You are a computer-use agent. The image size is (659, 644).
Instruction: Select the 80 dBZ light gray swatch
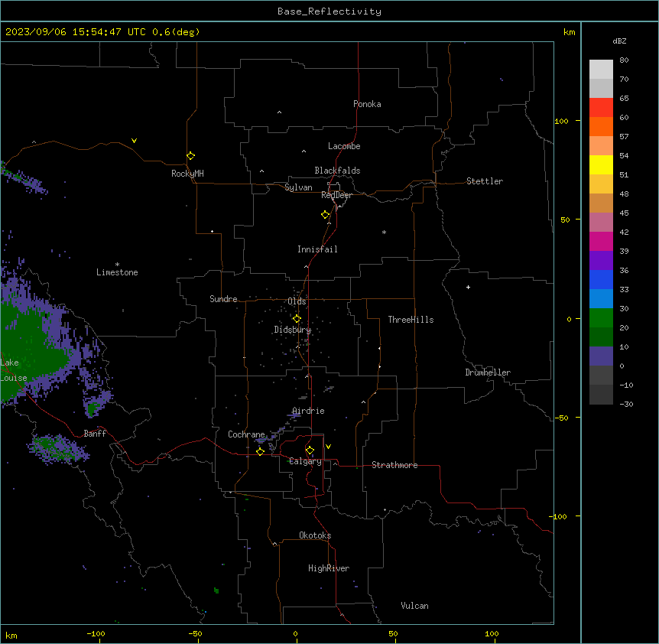click(601, 69)
